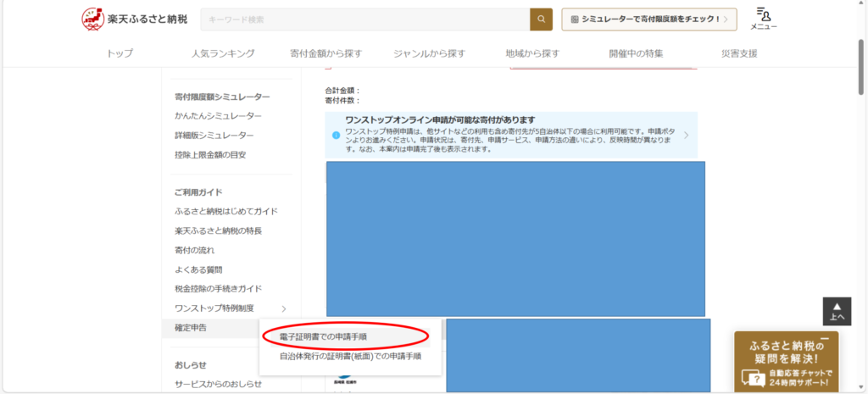The height and width of the screenshot is (394, 868).
Task: Open the メニュー user menu icon
Action: click(x=764, y=19)
